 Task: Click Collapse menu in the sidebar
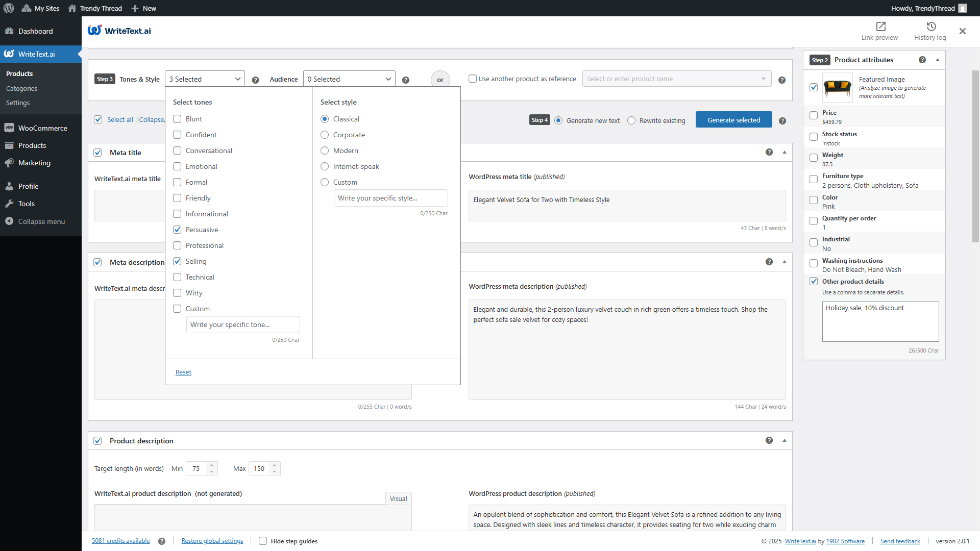(x=41, y=221)
